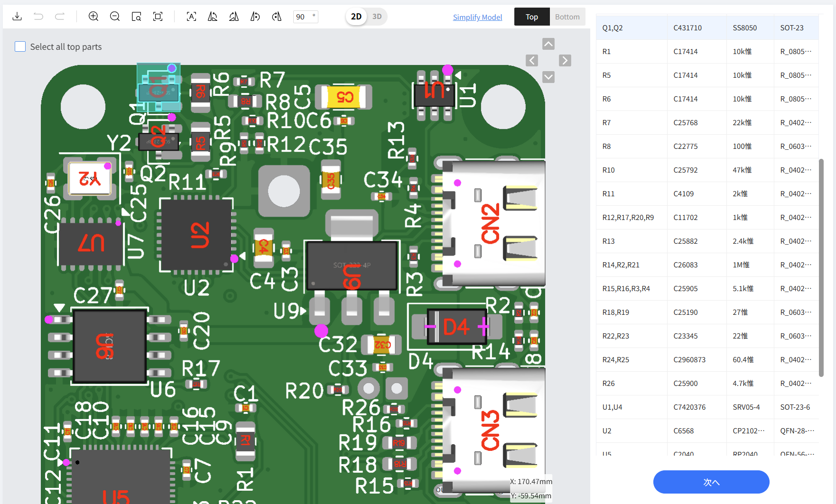Viewport: 836px width, 504px height.
Task: Select the R18,R19 row
Action: 707,312
